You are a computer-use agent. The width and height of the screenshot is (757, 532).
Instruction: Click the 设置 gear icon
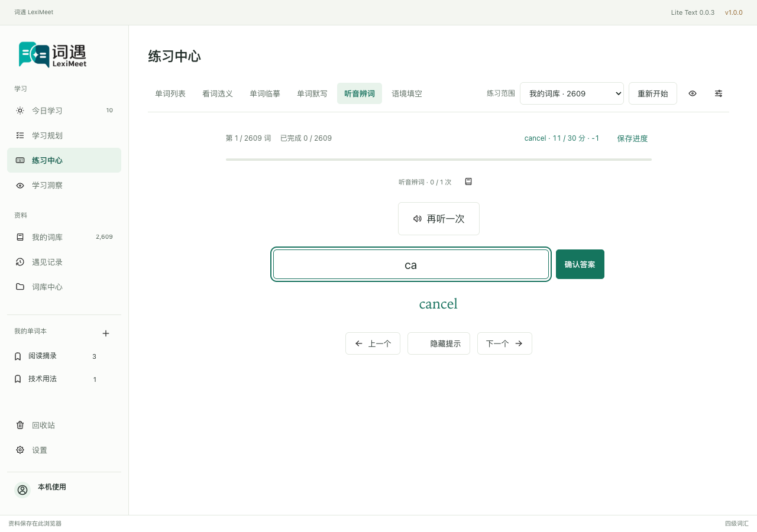coord(20,450)
